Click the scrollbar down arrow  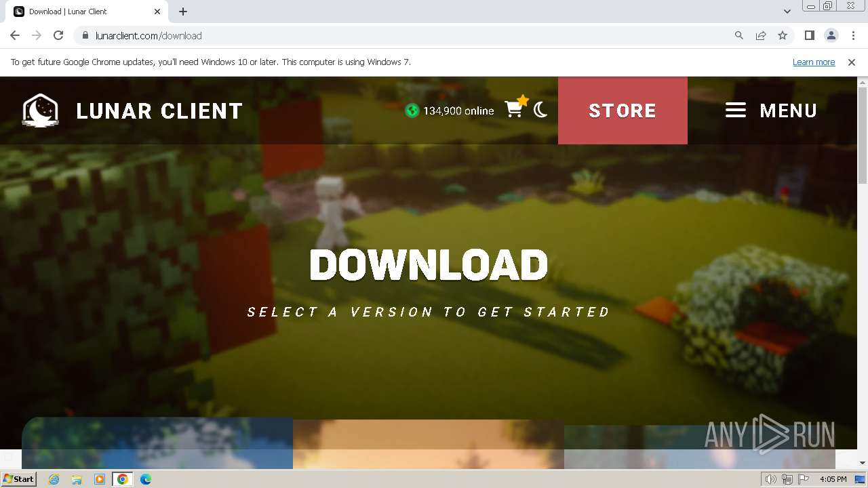tap(863, 462)
